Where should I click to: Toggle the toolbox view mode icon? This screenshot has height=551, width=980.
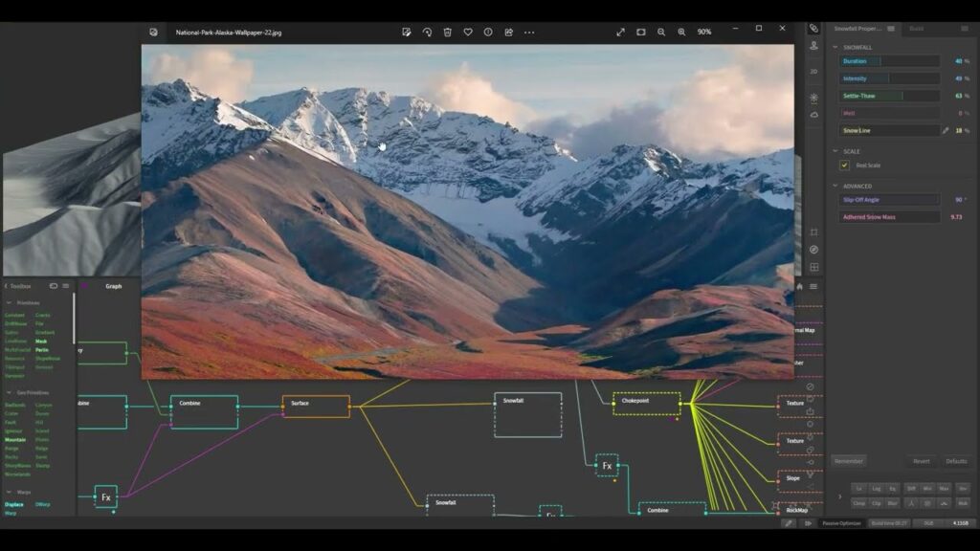pos(54,286)
